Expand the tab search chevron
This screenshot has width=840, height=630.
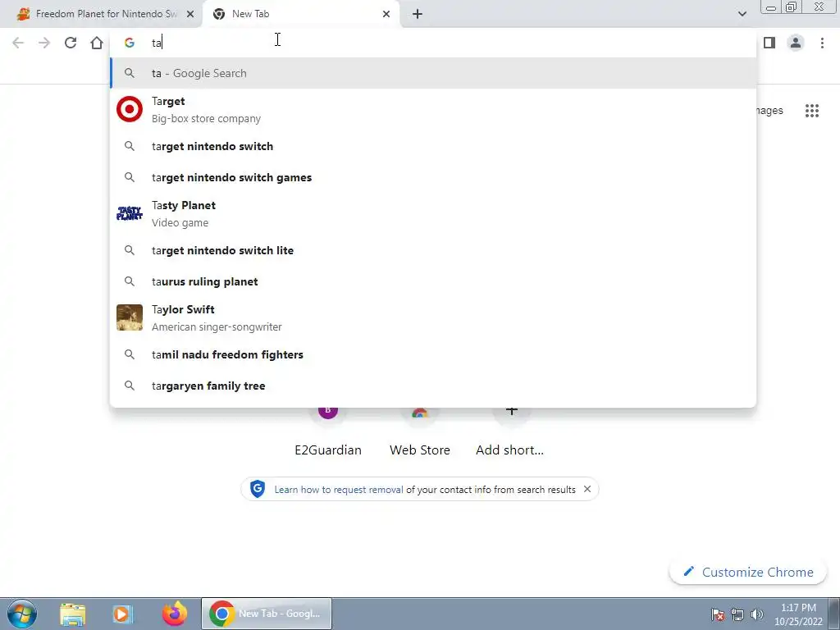pyautogui.click(x=742, y=14)
